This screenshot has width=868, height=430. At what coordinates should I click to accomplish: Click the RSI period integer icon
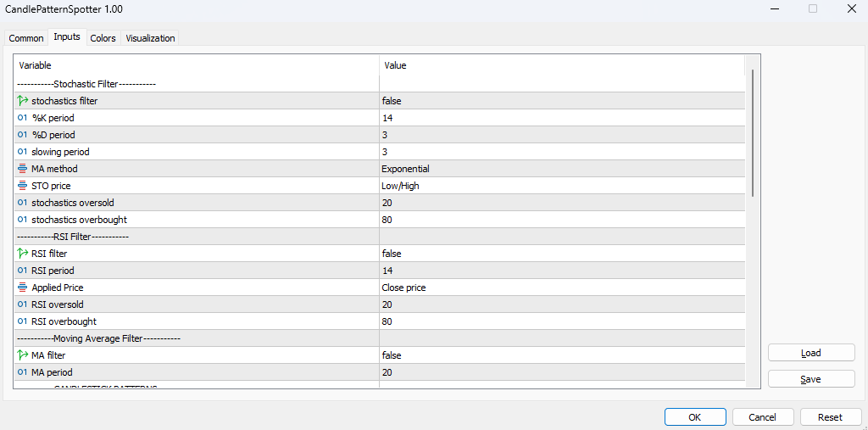[x=22, y=271]
